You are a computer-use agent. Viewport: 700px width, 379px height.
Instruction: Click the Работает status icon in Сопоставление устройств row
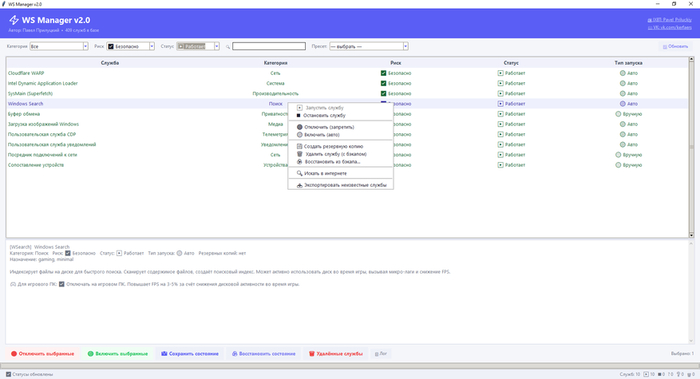click(500, 165)
